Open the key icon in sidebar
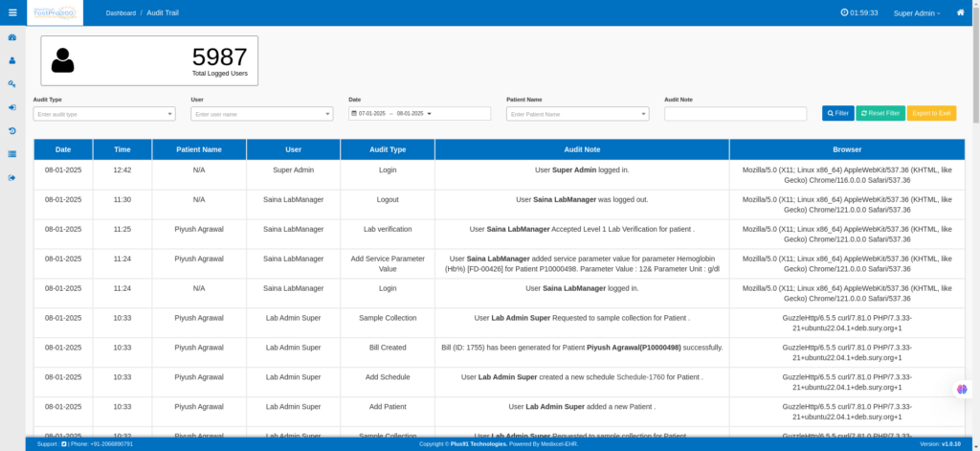 click(12, 83)
